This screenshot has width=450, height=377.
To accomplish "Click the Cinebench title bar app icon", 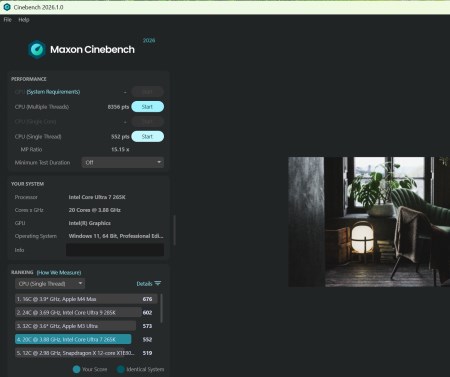I will (7, 7).
